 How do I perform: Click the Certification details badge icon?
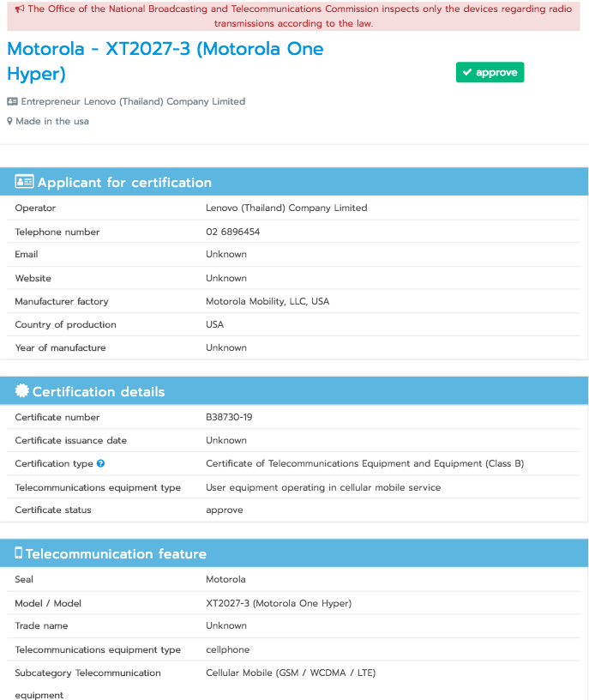22,390
